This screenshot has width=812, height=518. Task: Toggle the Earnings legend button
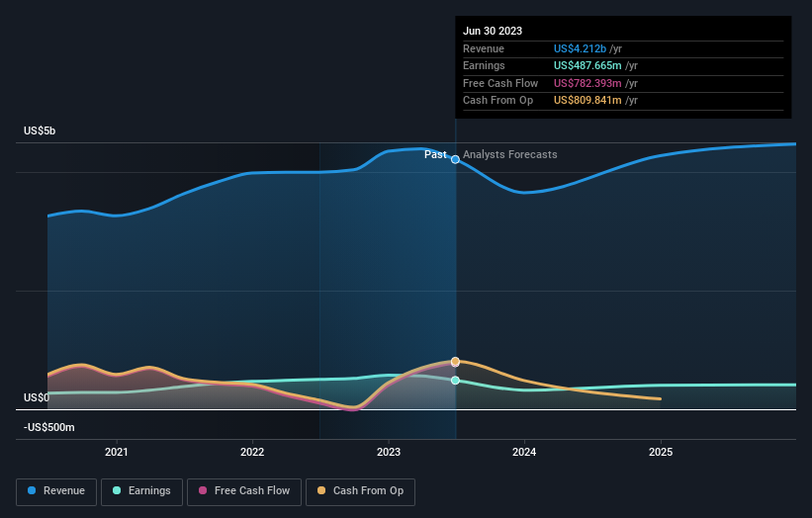click(x=141, y=491)
